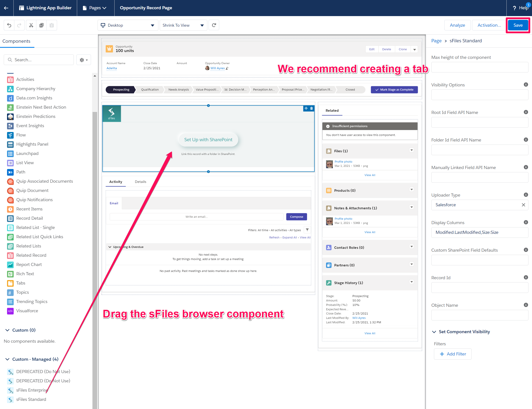Click the Recent Items component icon
Viewport: 532px width, 409px height.
point(10,209)
